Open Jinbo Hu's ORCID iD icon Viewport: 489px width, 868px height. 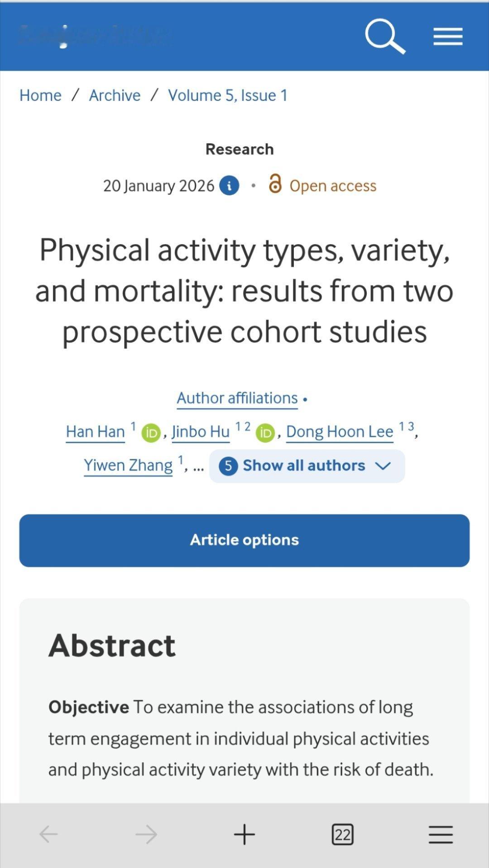tap(265, 433)
